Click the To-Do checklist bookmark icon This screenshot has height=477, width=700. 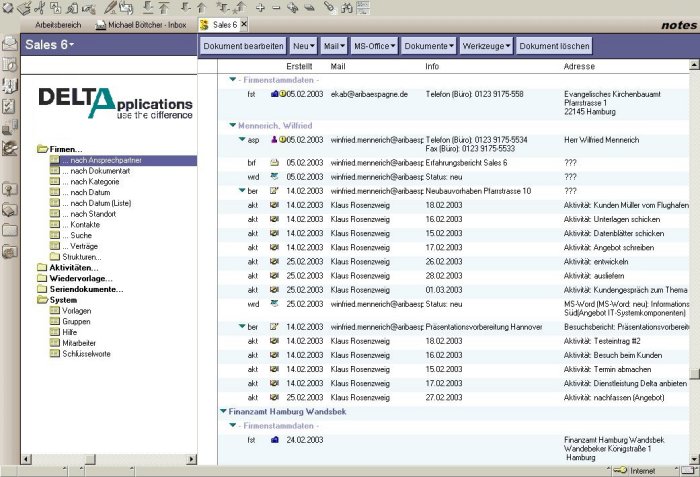coord(10,106)
